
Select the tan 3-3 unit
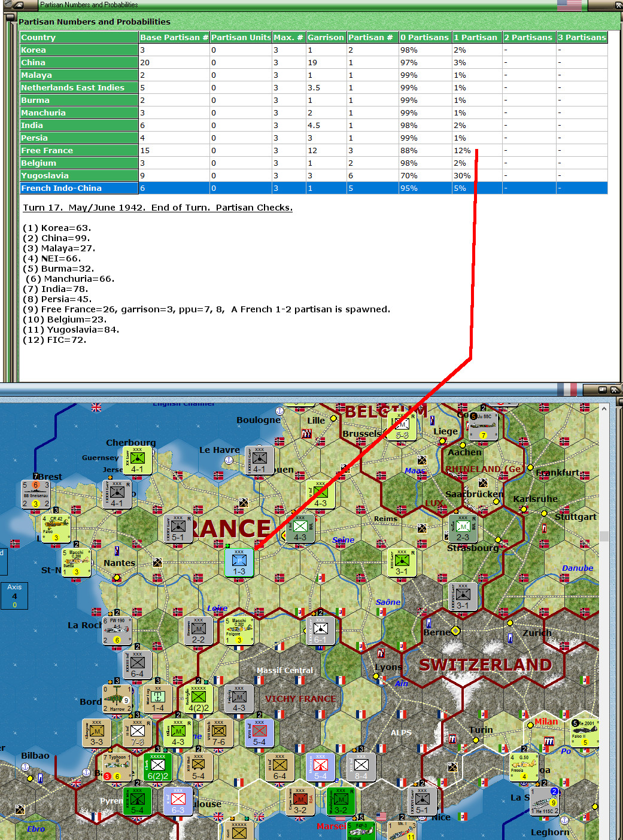pyautogui.click(x=96, y=733)
